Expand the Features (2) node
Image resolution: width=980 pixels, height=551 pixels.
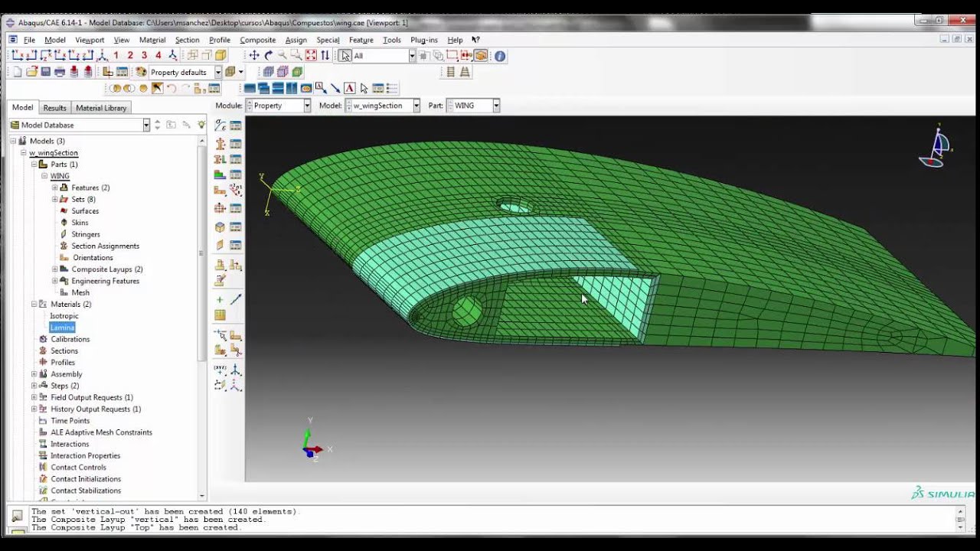[55, 187]
